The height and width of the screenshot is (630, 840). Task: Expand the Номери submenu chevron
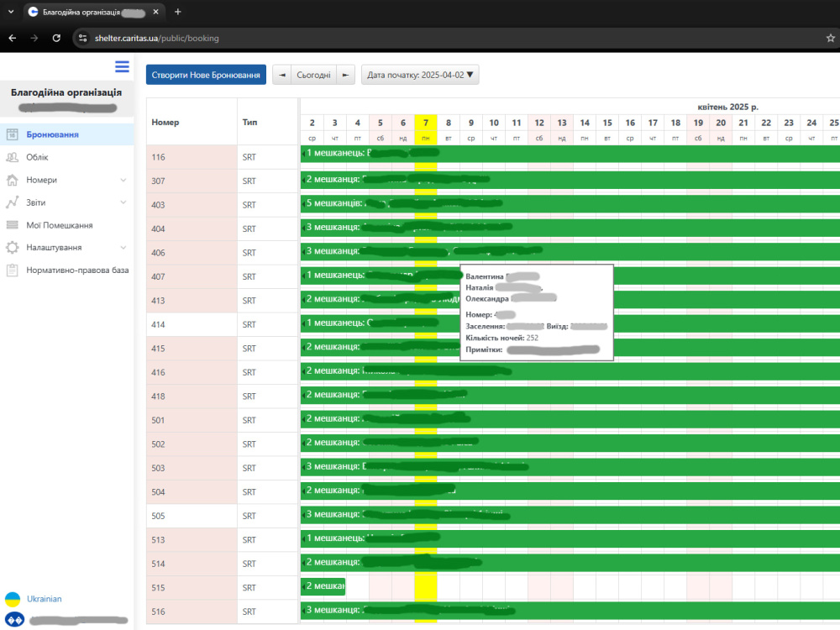pyautogui.click(x=123, y=180)
